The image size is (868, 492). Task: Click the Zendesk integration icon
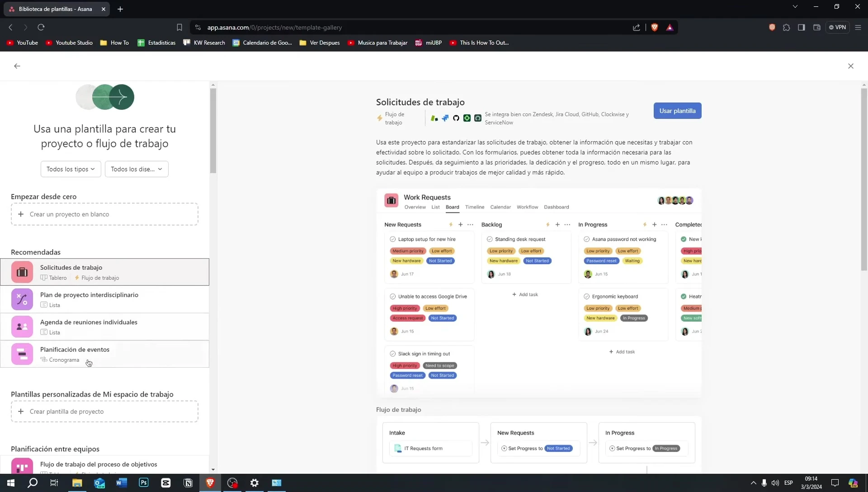point(434,118)
